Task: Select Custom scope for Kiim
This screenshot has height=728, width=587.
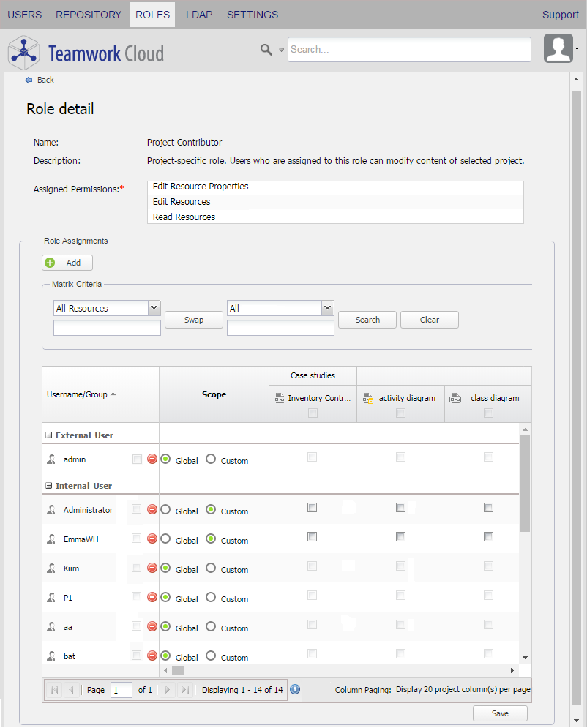Action: (211, 568)
